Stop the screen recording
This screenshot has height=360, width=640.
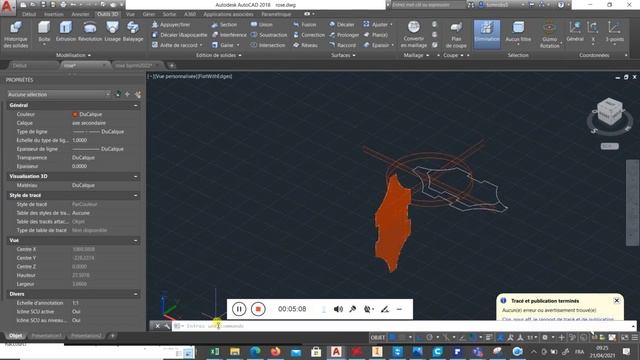[x=258, y=309]
